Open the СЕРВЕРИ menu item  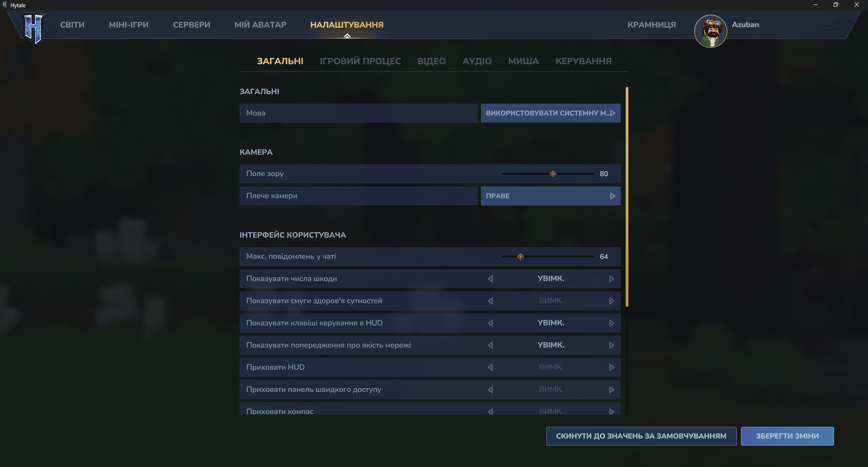191,25
